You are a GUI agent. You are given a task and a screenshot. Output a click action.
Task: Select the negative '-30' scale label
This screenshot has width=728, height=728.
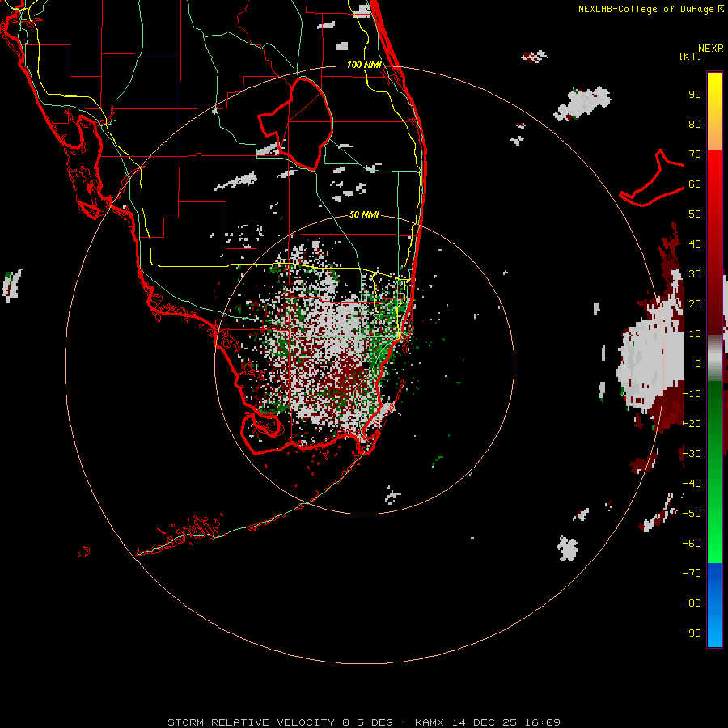(x=692, y=454)
